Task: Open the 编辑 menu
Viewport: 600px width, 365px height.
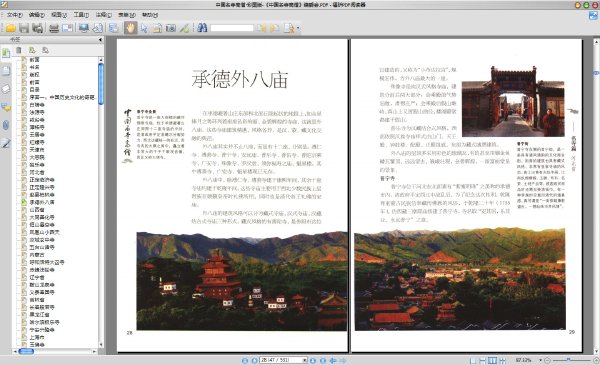Action: point(37,15)
